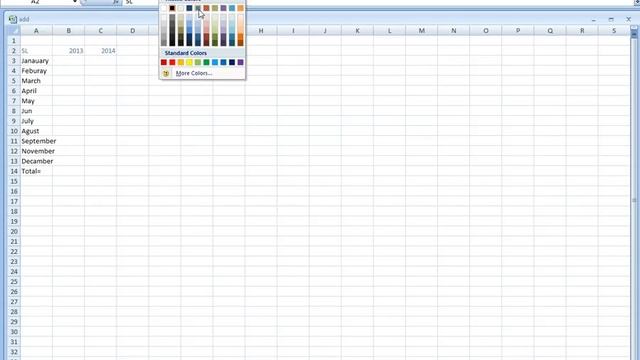Select purple theme color in top row
Screen dimensions: 640x360
point(224,8)
